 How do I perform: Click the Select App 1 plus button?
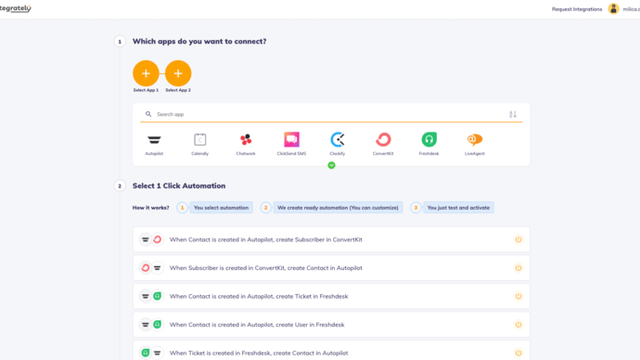coord(146,73)
